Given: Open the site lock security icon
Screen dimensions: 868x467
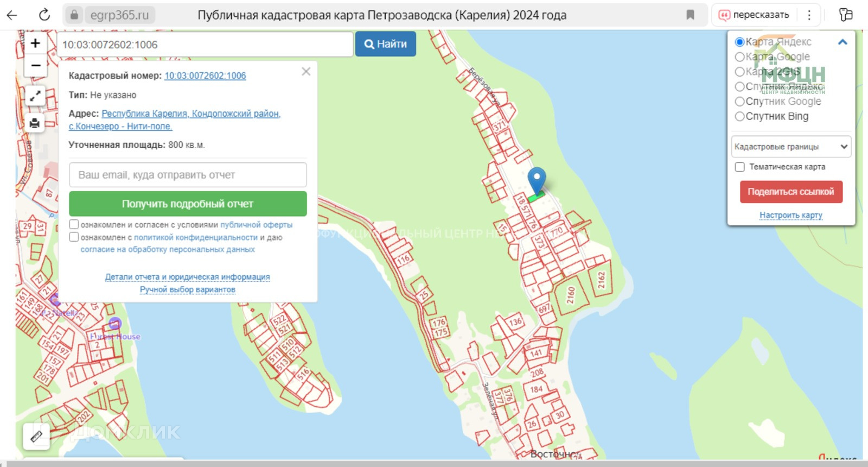Looking at the screenshot, I should (x=74, y=15).
